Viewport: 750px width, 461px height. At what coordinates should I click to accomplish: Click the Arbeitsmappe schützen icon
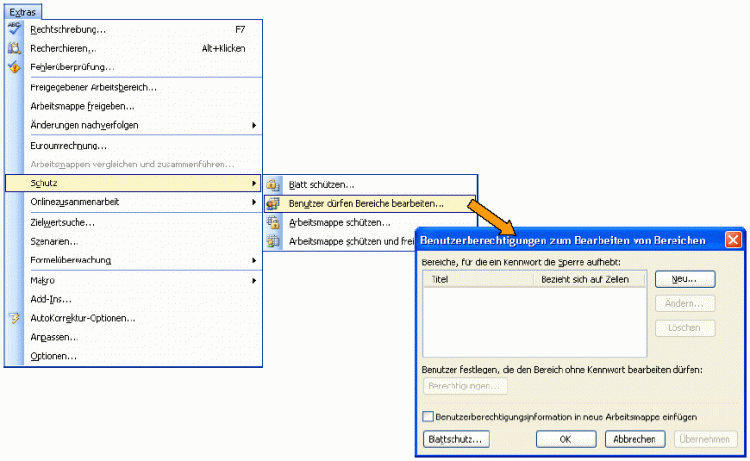274,223
